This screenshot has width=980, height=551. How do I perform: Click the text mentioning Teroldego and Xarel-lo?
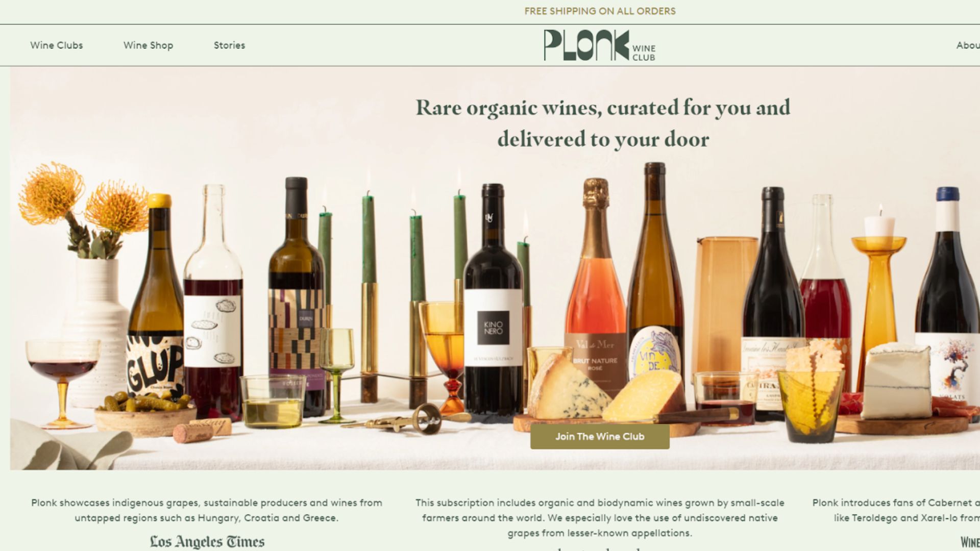coord(896,510)
